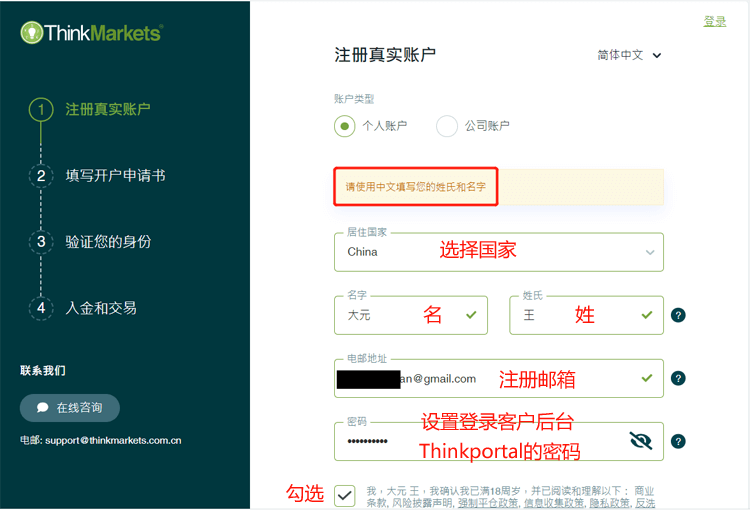Click the help icon beside the surname field

tap(678, 315)
